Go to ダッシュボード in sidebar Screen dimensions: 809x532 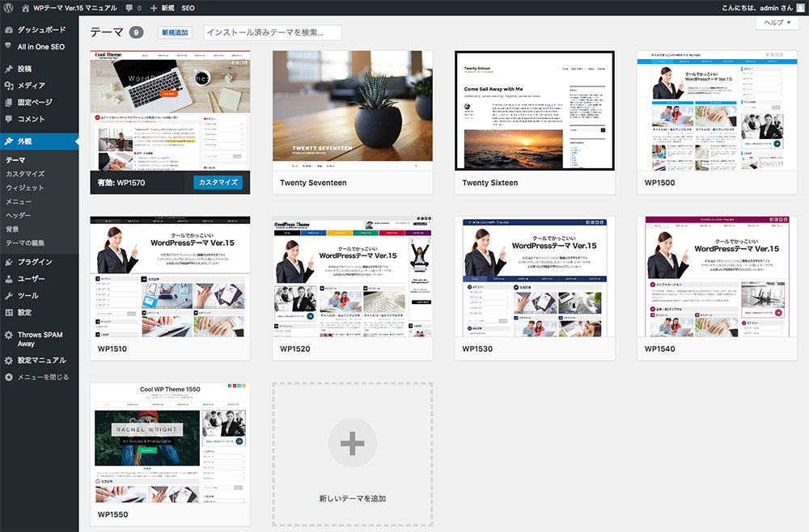(42, 29)
